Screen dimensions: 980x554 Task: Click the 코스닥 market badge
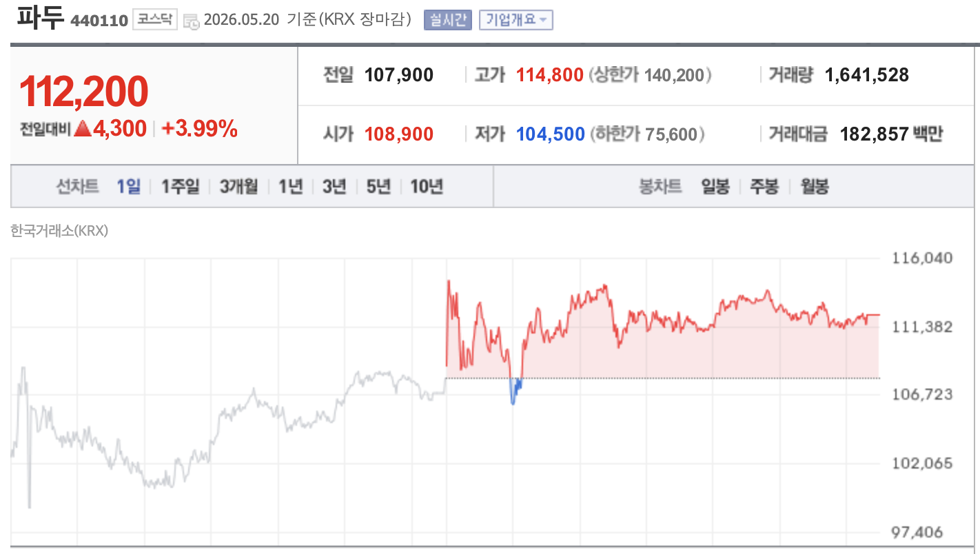click(155, 20)
